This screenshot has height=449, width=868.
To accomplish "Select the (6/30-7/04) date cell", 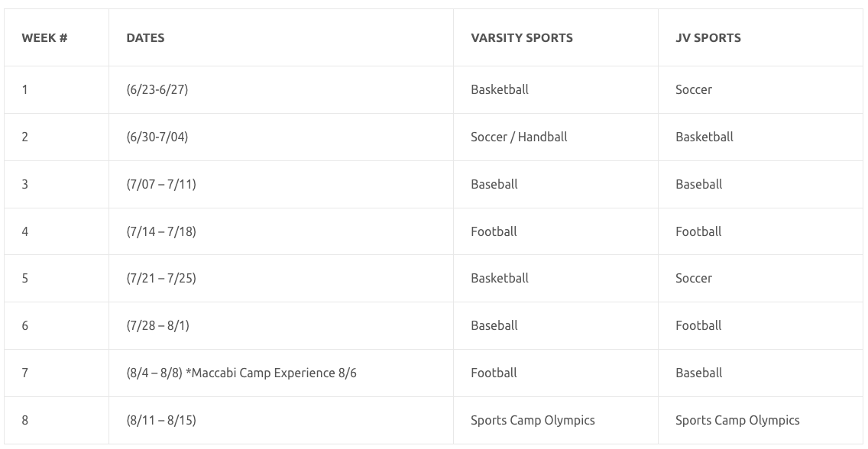I will 157,137.
